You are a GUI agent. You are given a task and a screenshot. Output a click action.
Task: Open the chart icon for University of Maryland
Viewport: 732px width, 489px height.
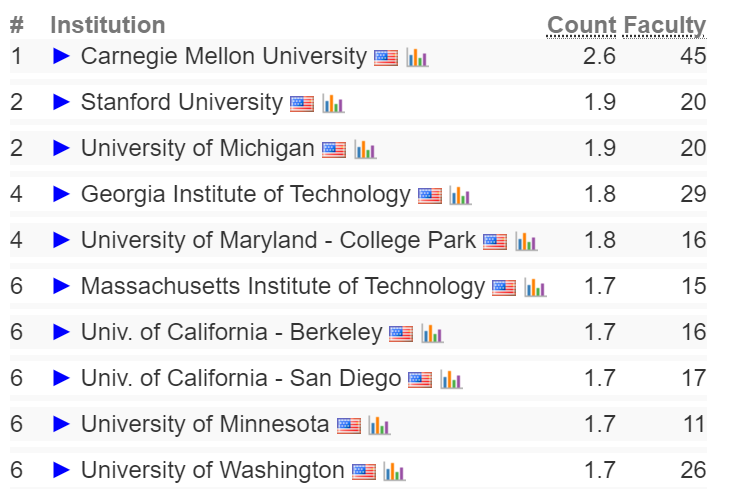(526, 241)
